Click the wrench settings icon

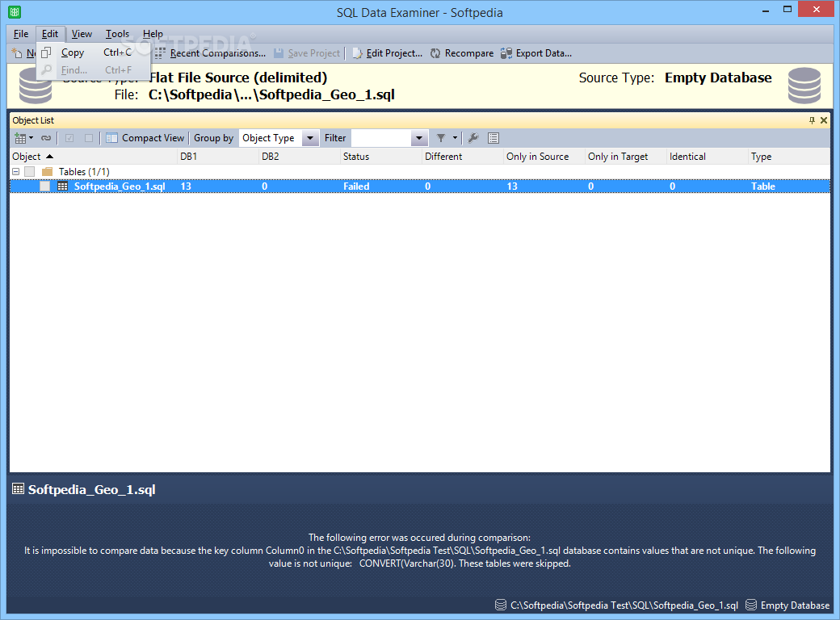(x=473, y=138)
